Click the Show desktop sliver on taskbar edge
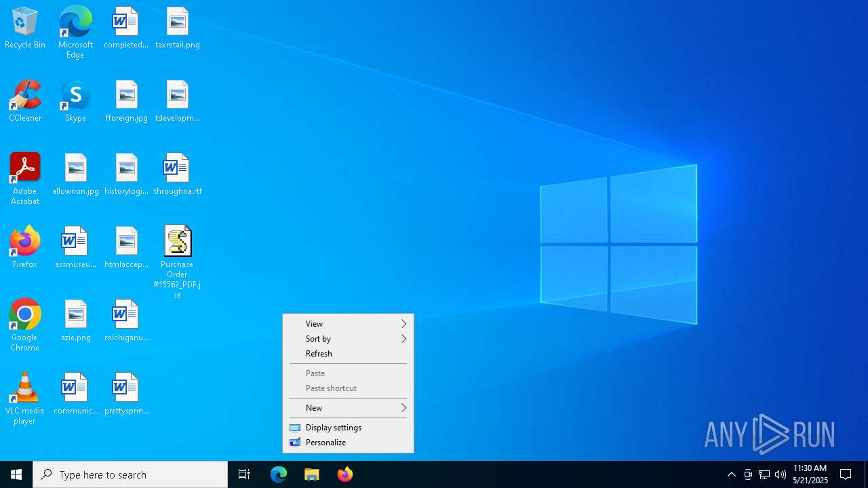 (866, 474)
